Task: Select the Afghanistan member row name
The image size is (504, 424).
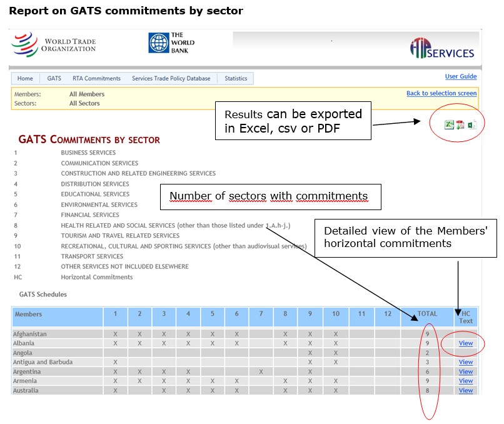Action: pos(30,334)
